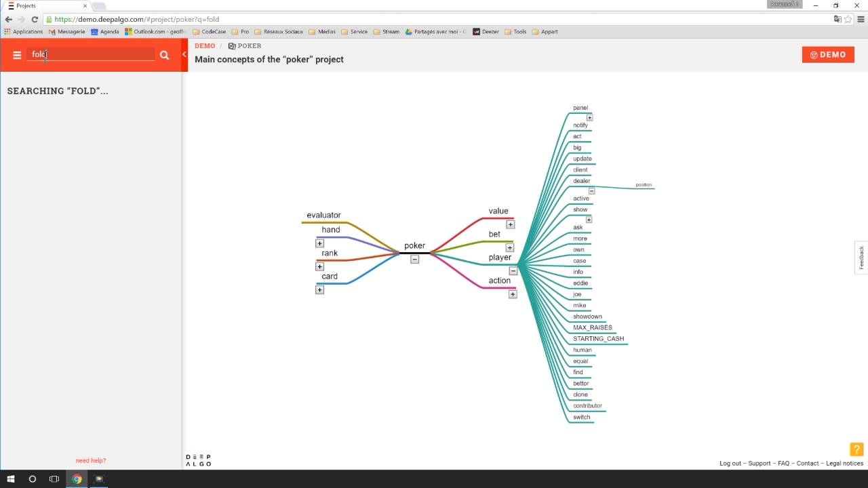868x488 pixels.
Task: Select the MAX_RAISES concept
Action: pyautogui.click(x=593, y=327)
